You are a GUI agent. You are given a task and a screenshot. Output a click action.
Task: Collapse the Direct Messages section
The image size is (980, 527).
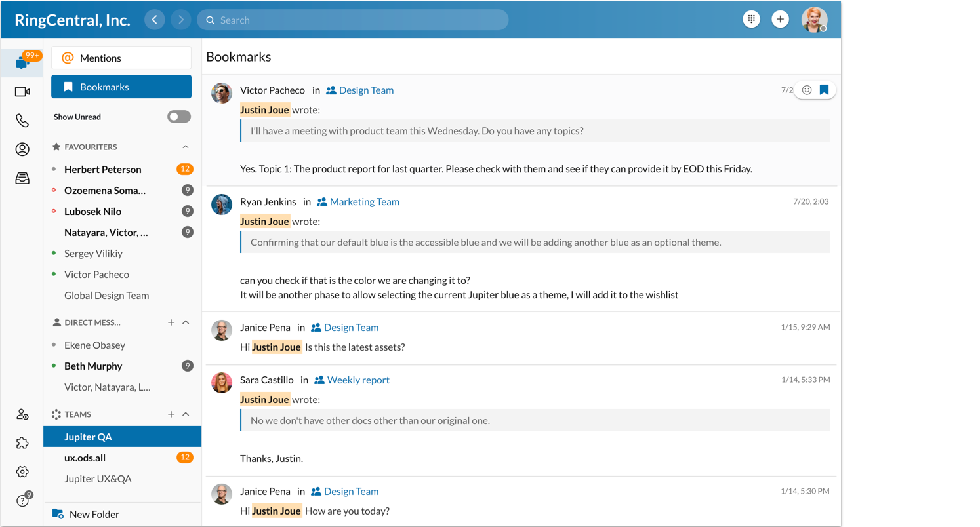click(186, 322)
